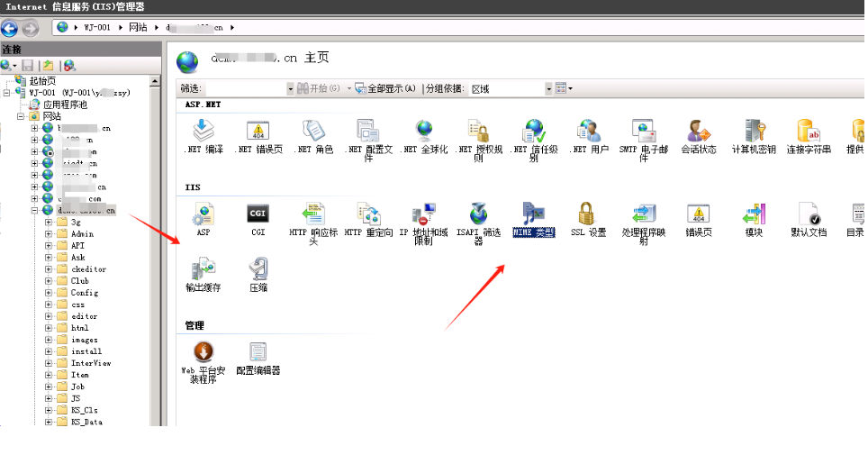
Task: Open the 处理程序映射 icon
Action: coord(643,214)
